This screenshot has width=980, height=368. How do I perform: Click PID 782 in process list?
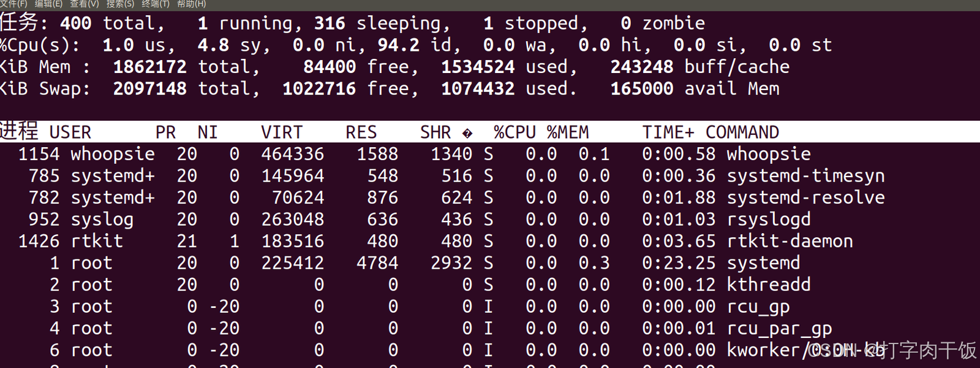(x=44, y=198)
